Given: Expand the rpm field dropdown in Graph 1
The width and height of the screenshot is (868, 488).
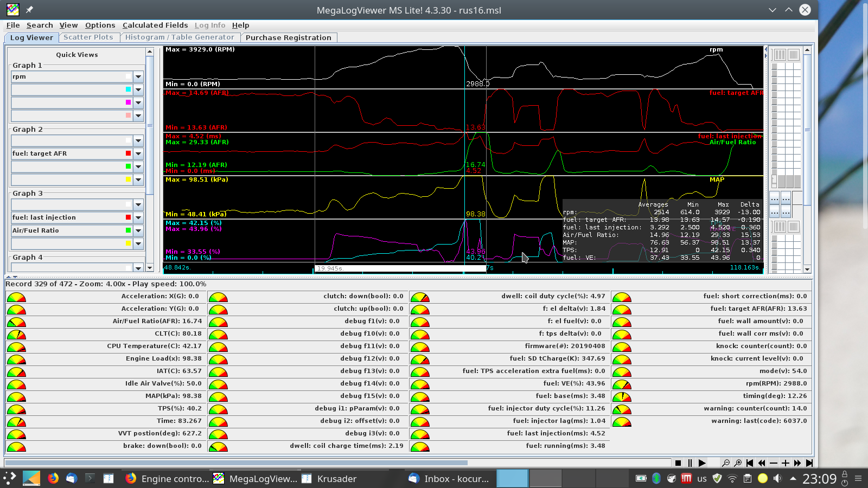Looking at the screenshot, I should click(x=138, y=77).
